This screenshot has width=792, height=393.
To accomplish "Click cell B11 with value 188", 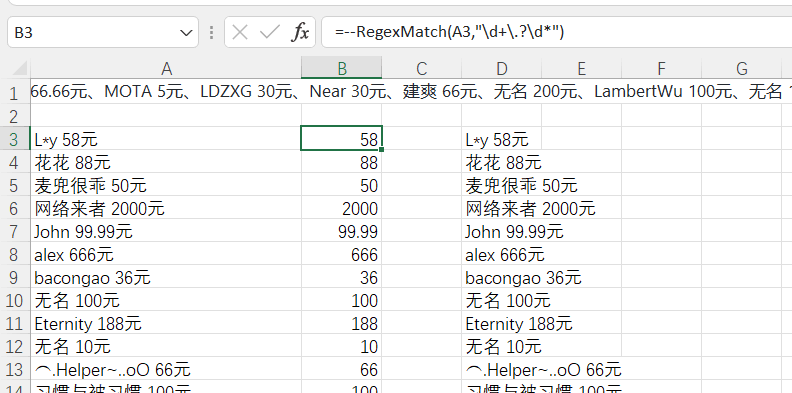I will pos(341,323).
